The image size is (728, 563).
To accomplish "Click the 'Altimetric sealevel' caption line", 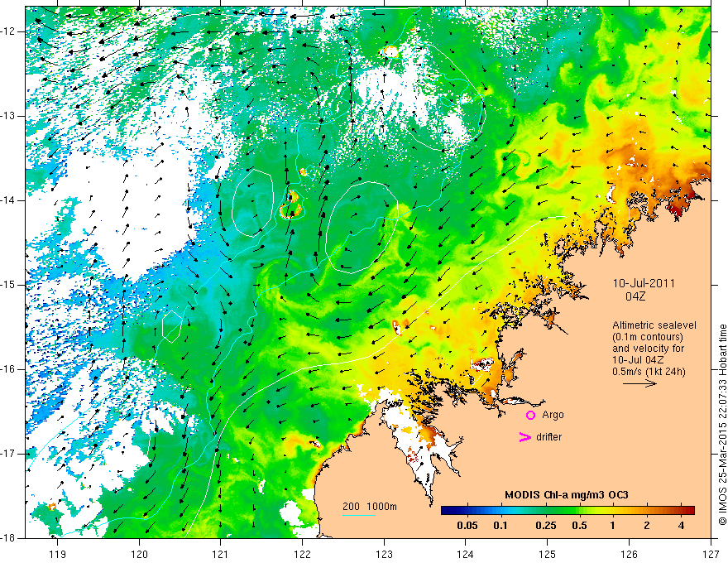I will (654, 325).
